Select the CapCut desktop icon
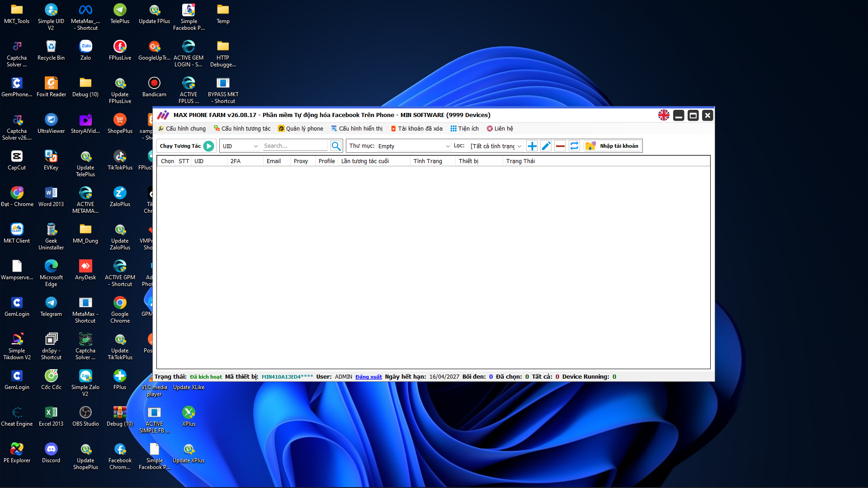Image resolution: width=868 pixels, height=488 pixels. [17, 160]
